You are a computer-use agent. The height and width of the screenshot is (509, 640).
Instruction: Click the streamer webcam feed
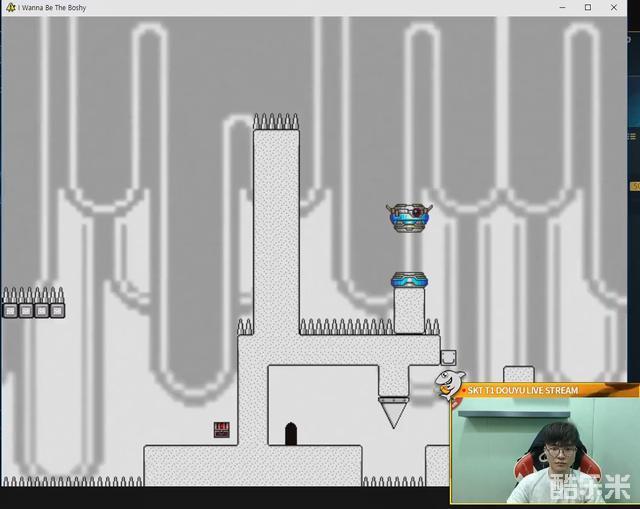coord(545,450)
